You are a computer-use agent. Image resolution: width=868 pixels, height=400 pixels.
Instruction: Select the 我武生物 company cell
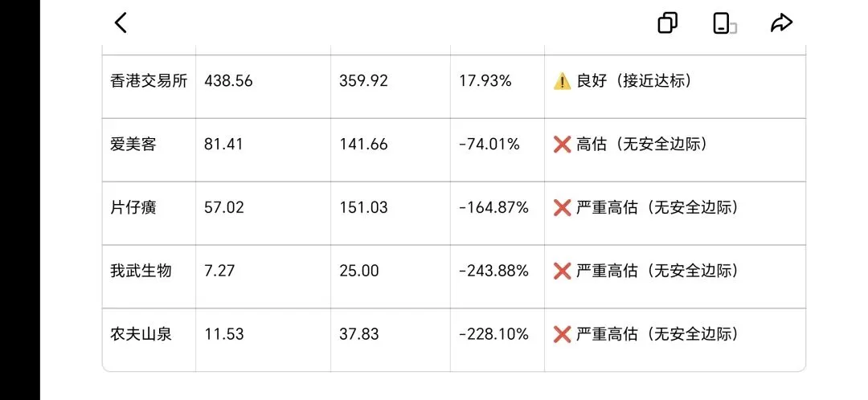(149, 276)
